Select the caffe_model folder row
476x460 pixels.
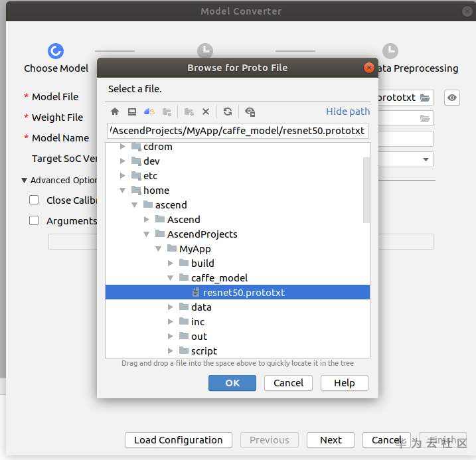point(238,277)
